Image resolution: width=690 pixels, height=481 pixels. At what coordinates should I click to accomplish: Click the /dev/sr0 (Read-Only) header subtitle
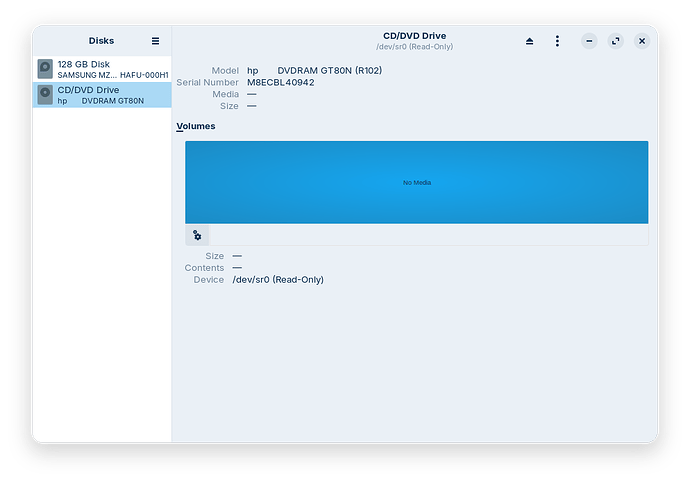click(416, 47)
